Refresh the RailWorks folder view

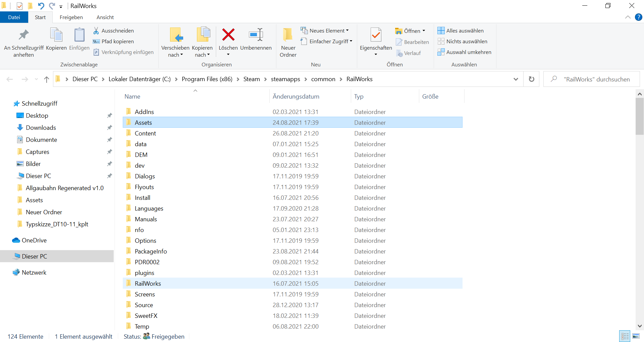[532, 79]
